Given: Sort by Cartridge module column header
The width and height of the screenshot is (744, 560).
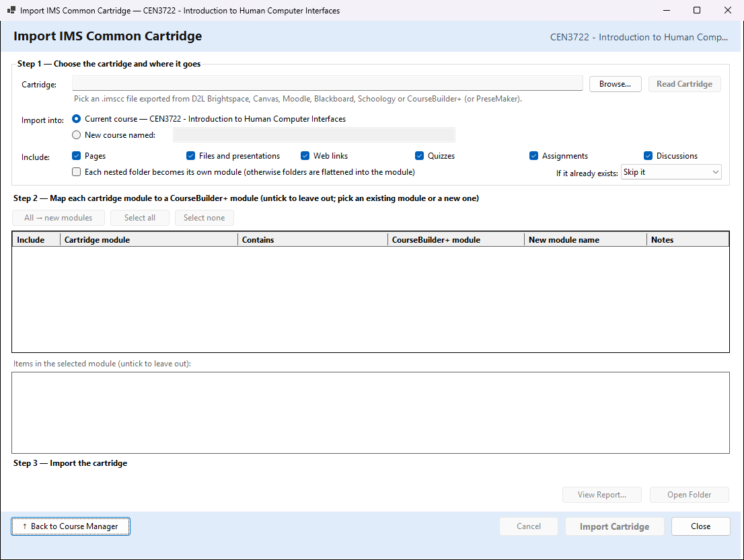Looking at the screenshot, I should (x=149, y=239).
